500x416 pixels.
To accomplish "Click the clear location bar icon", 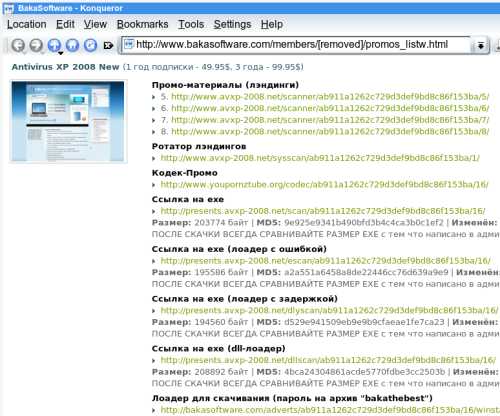I will pos(108,45).
